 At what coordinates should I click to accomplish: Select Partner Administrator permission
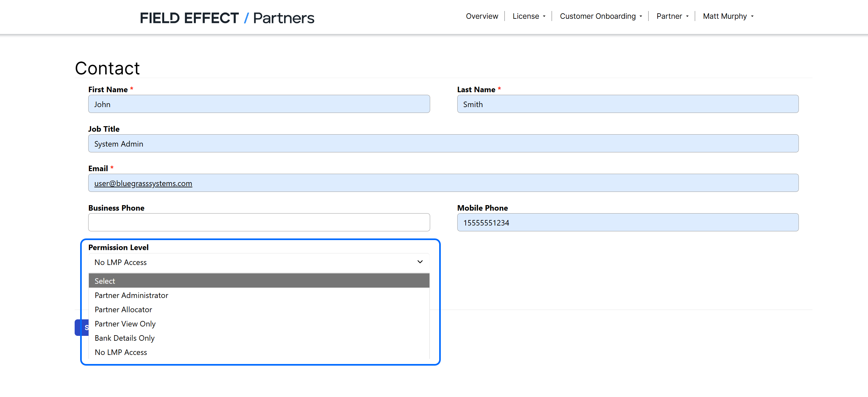(132, 295)
